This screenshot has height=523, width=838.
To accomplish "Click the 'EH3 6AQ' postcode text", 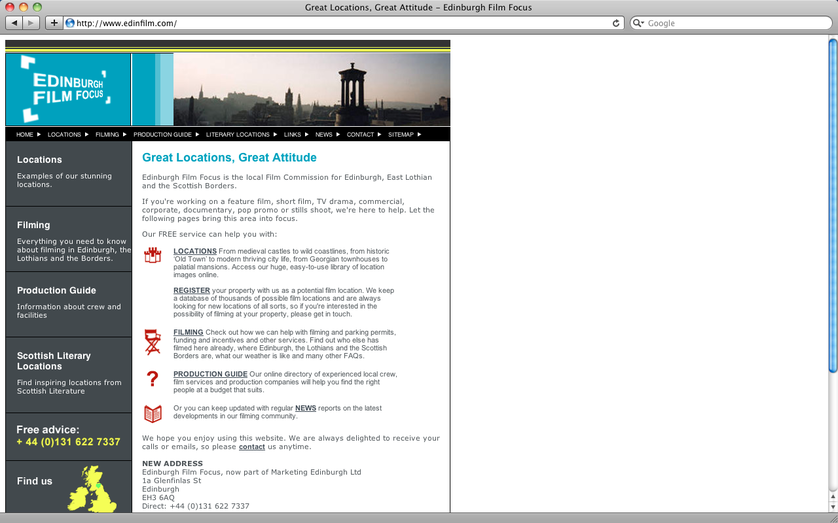I will 158,497.
